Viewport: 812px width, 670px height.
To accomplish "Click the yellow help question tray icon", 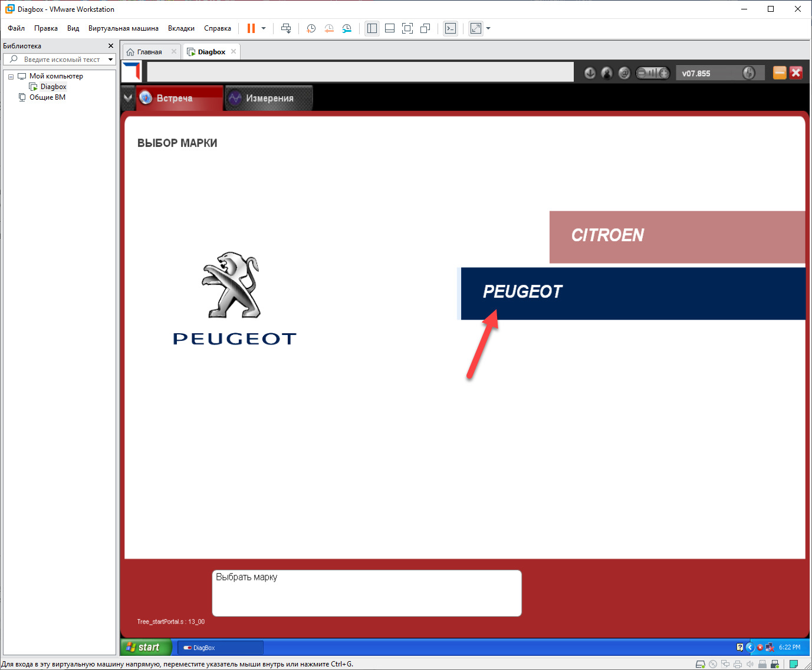I will pyautogui.click(x=740, y=647).
